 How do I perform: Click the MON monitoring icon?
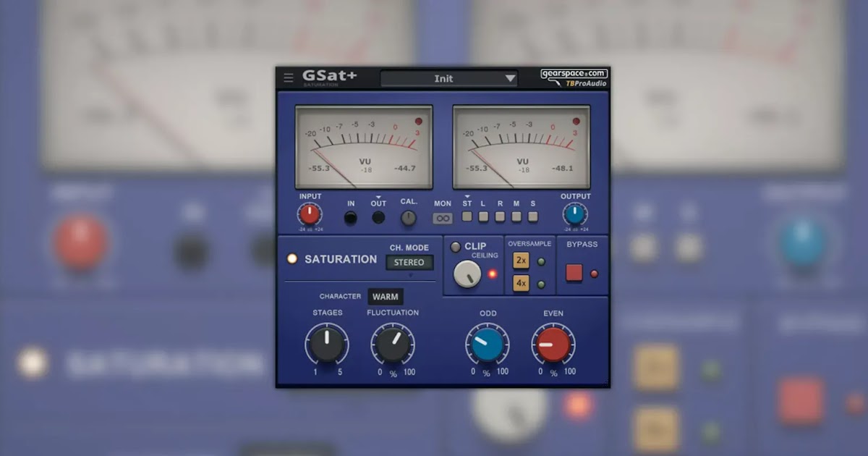(x=442, y=217)
